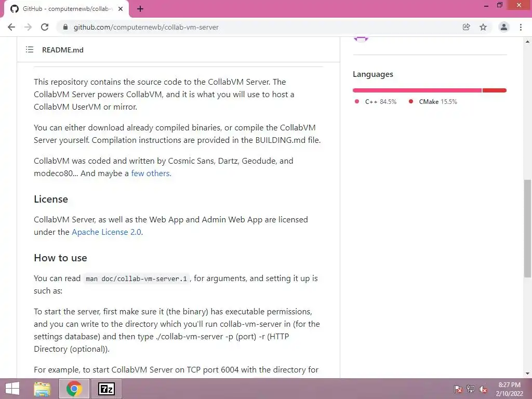Reload the GitHub page
This screenshot has height=399, width=532.
tap(45, 27)
